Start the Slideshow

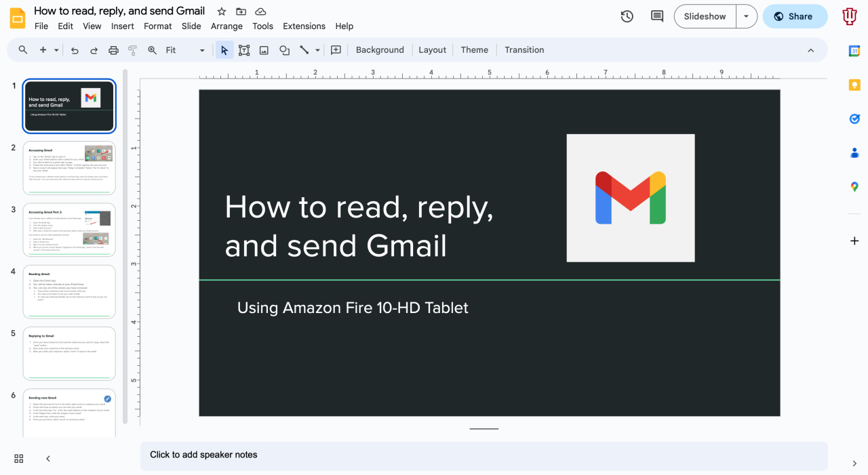(705, 16)
